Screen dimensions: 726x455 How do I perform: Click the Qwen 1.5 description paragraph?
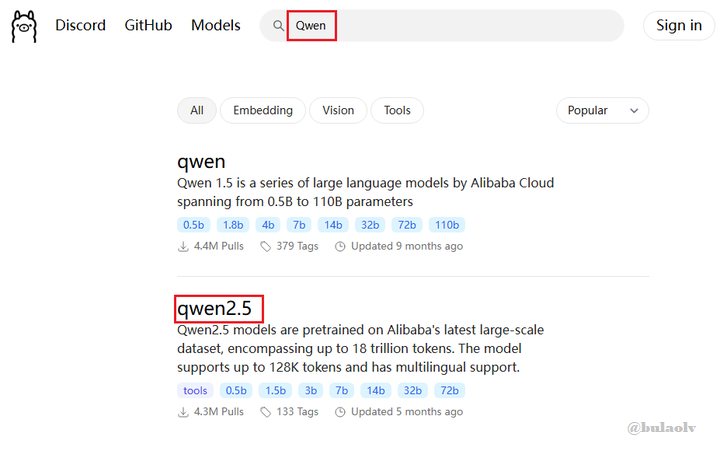click(365, 192)
